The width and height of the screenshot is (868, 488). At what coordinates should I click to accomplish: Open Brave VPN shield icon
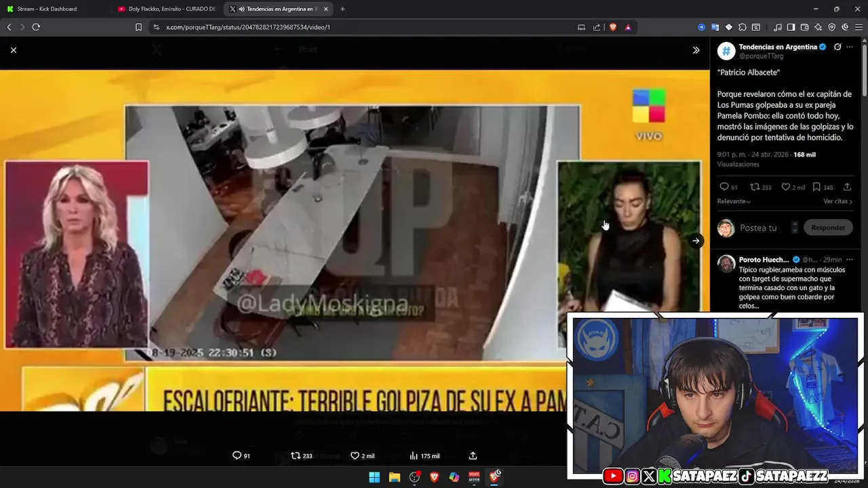832,27
